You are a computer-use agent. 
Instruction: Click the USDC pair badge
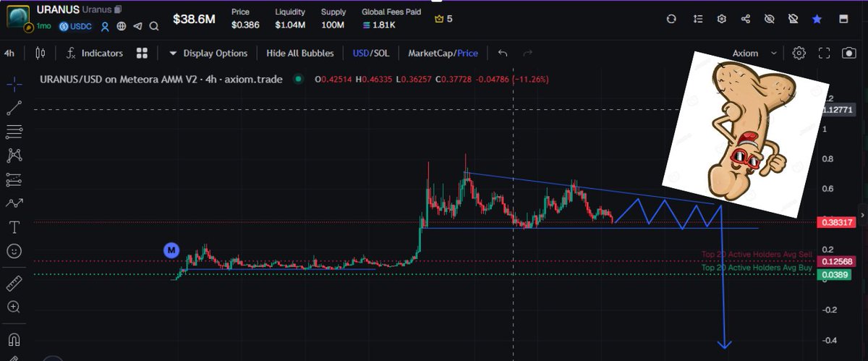[76, 27]
